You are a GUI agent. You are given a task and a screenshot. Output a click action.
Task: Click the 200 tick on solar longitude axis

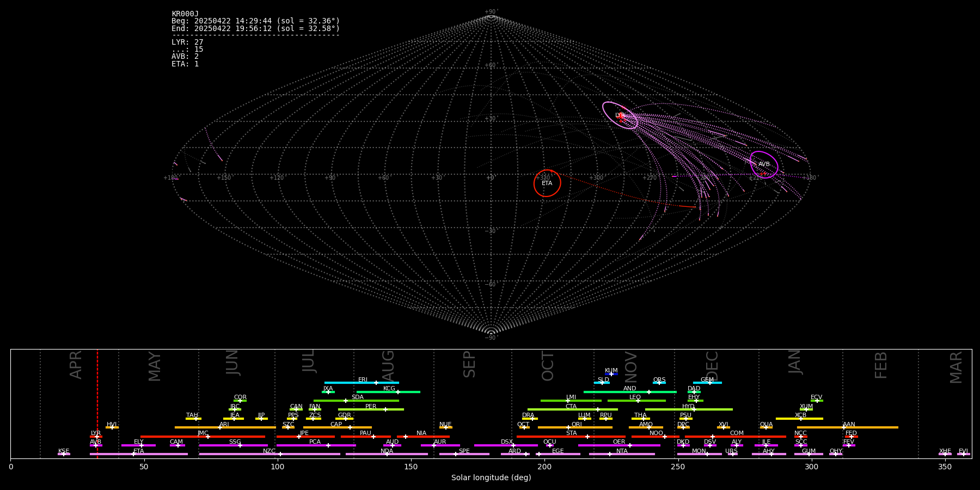click(x=544, y=467)
